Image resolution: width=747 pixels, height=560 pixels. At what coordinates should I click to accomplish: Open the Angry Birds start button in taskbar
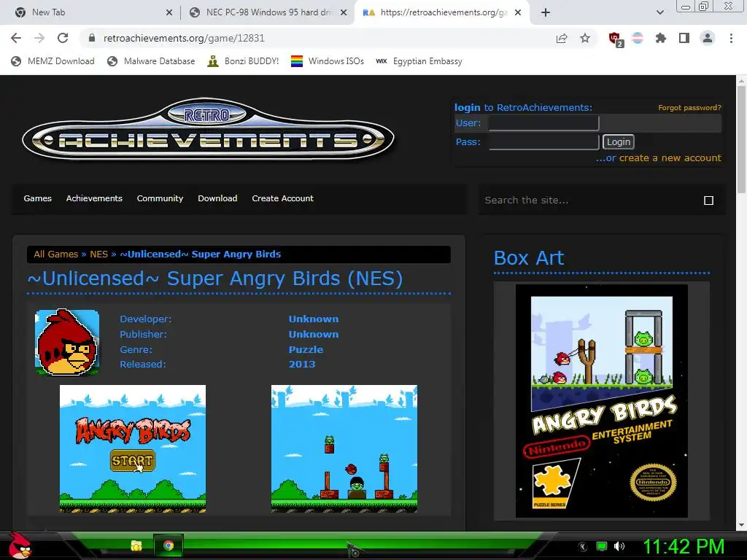(x=19, y=545)
